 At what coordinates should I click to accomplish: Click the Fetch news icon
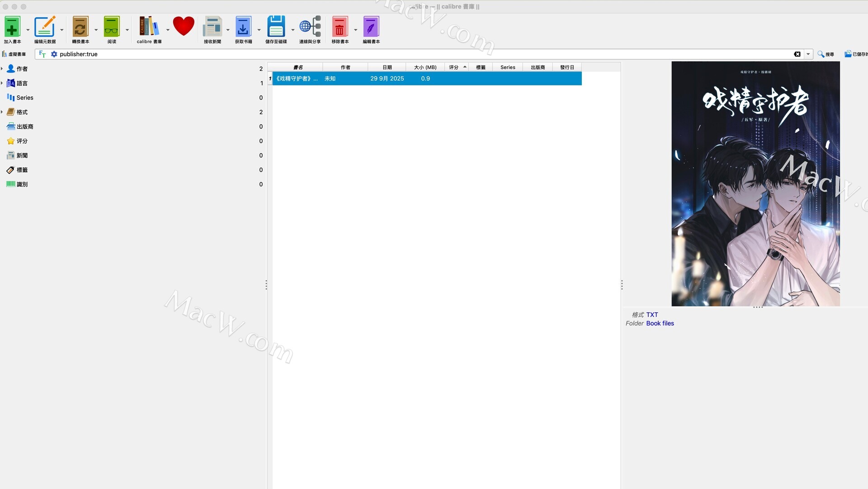pyautogui.click(x=212, y=27)
